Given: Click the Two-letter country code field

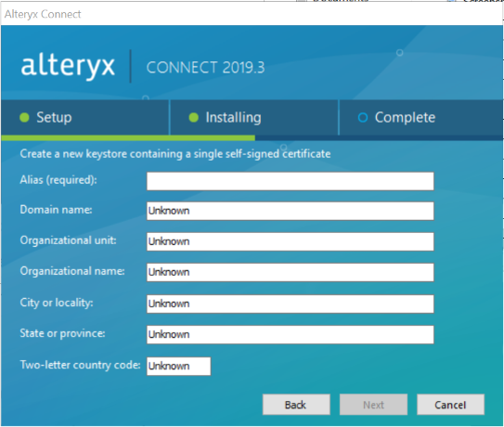Looking at the screenshot, I should coord(179,367).
